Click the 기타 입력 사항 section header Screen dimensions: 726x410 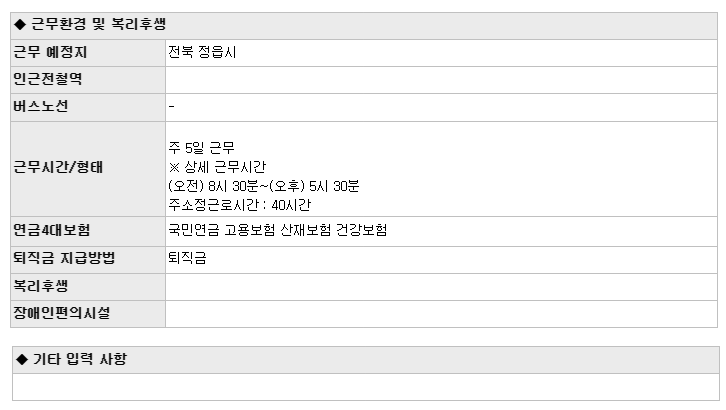[x=366, y=360]
